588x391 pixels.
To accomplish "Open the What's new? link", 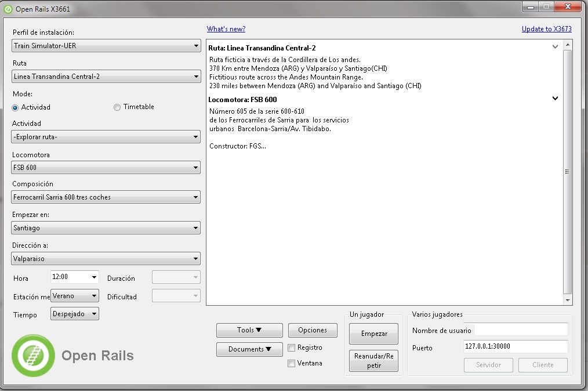I will pyautogui.click(x=226, y=29).
